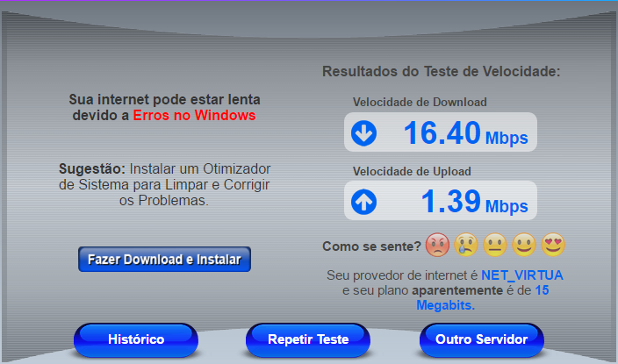
Task: Run Repetir Teste again
Action: point(308,340)
